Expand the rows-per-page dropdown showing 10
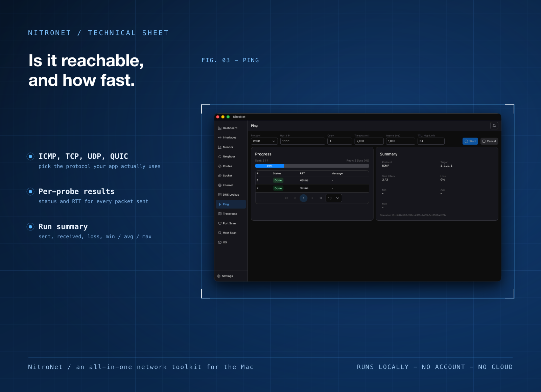Viewport: 541px width, 392px height. 334,198
